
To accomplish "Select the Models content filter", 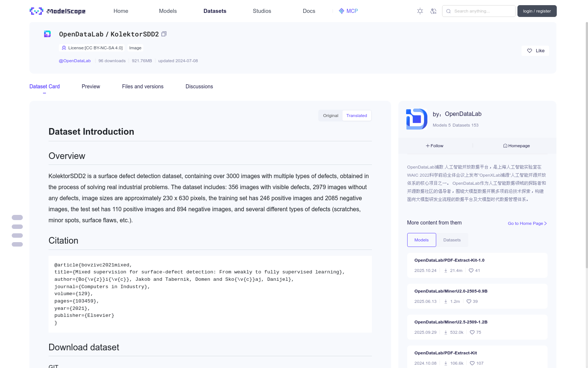I will (422, 240).
